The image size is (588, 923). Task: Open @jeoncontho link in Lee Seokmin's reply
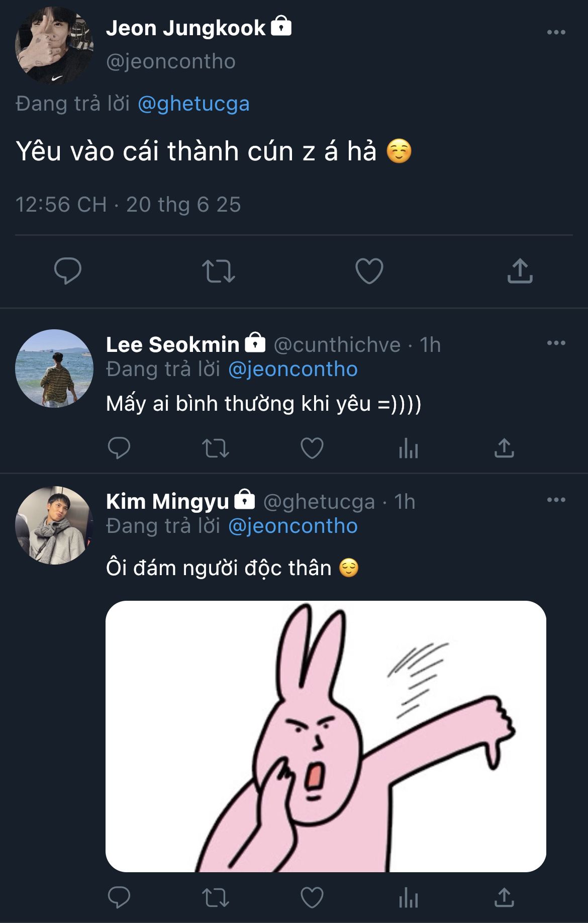[293, 369]
